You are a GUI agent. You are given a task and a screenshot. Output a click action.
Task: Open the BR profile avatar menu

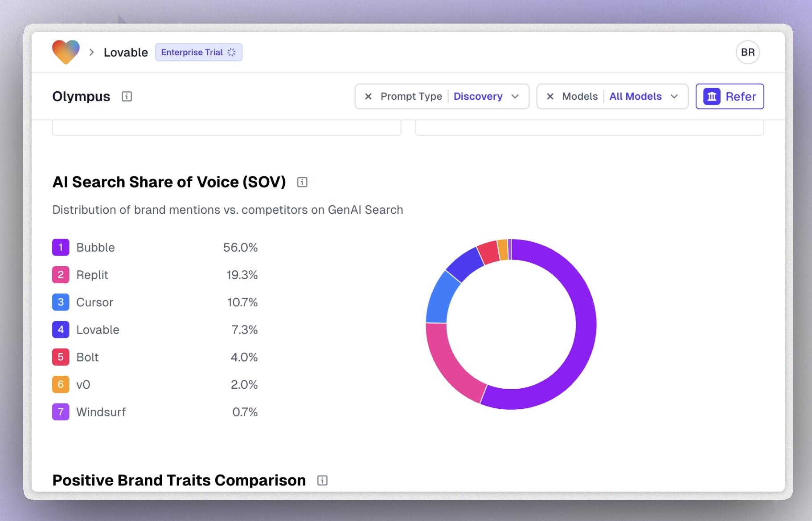tap(747, 52)
